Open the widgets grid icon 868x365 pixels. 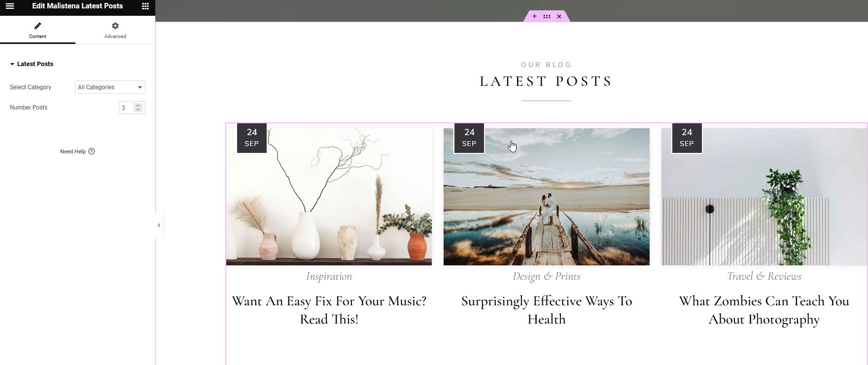[145, 6]
